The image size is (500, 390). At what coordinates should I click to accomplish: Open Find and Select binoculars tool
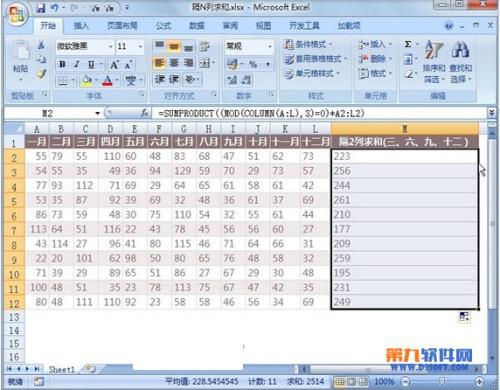(461, 62)
